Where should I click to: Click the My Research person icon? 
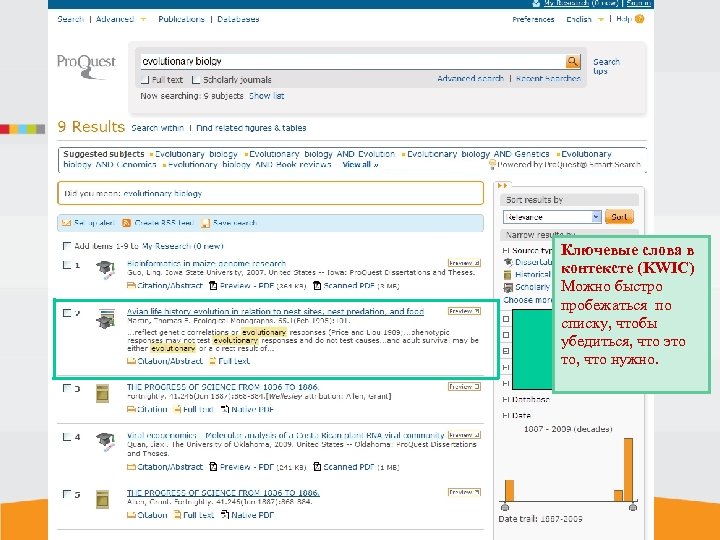(536, 3)
